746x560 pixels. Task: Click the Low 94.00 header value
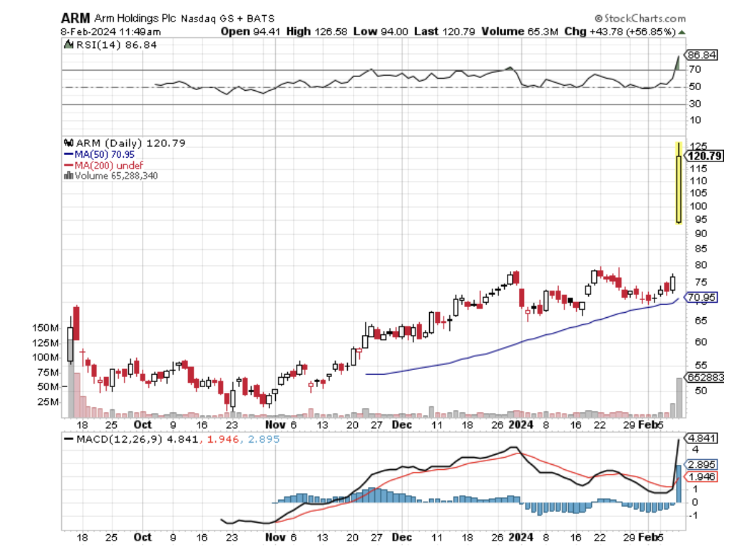[x=381, y=32]
